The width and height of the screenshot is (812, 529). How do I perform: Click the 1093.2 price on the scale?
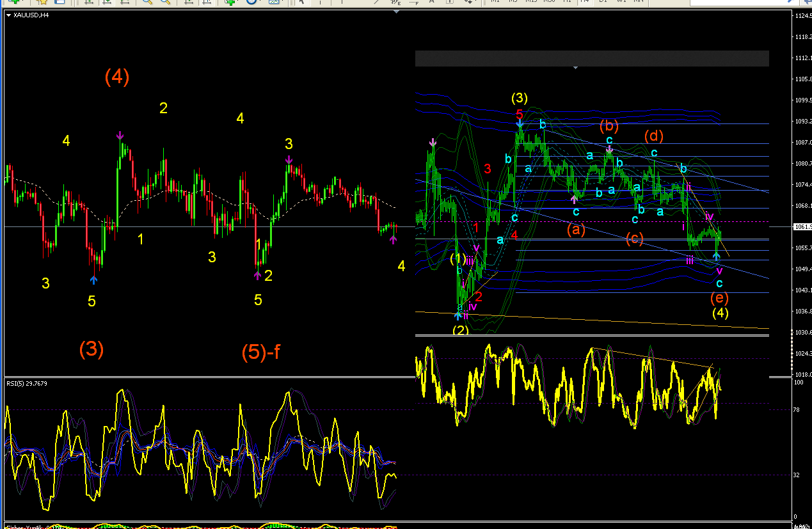[x=802, y=122]
